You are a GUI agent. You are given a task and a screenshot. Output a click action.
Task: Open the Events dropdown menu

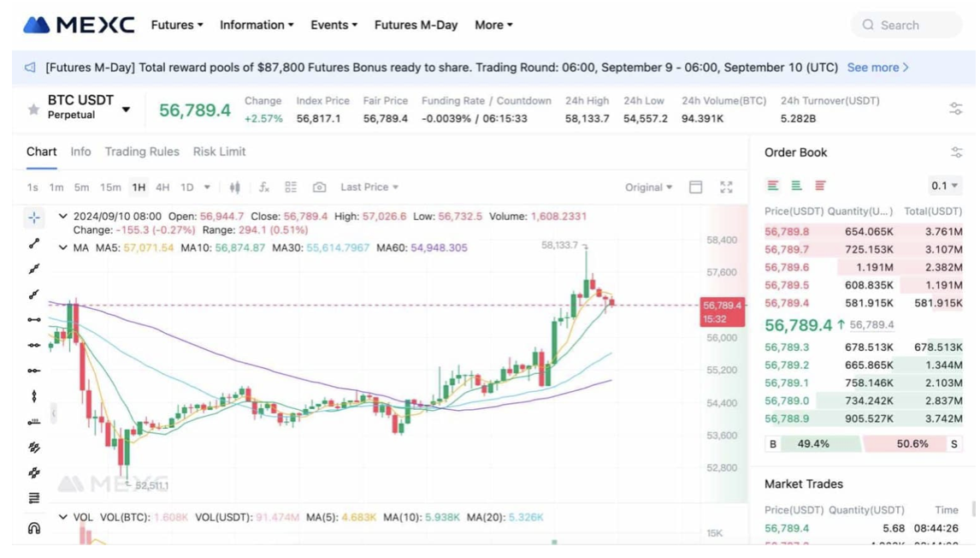coord(334,25)
